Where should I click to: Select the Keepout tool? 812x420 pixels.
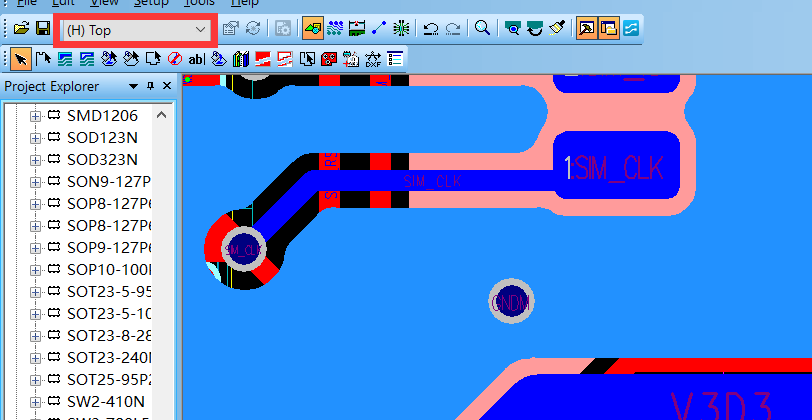coord(175,59)
